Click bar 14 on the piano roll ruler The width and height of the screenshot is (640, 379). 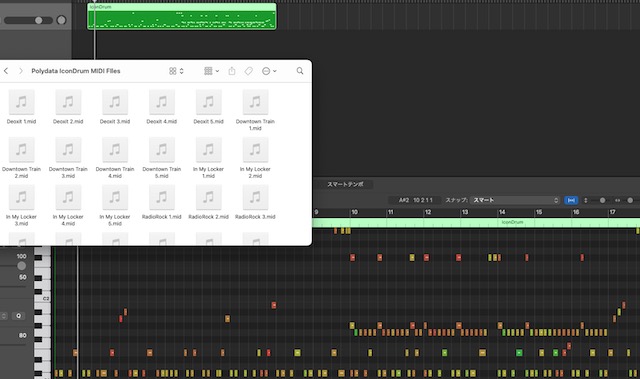click(502, 212)
